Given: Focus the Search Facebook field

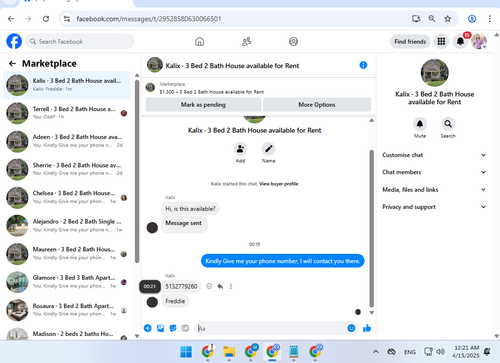Looking at the screenshot, I should [80, 41].
